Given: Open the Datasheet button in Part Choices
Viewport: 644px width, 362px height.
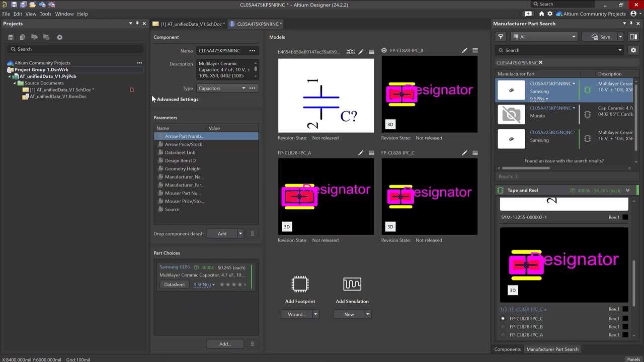Looking at the screenshot, I should pos(174,285).
